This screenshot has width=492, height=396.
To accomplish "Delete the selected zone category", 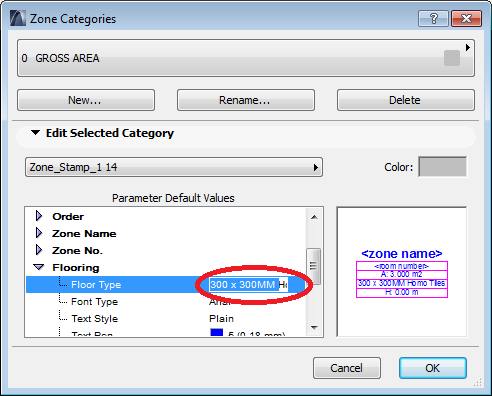I will 406,100.
